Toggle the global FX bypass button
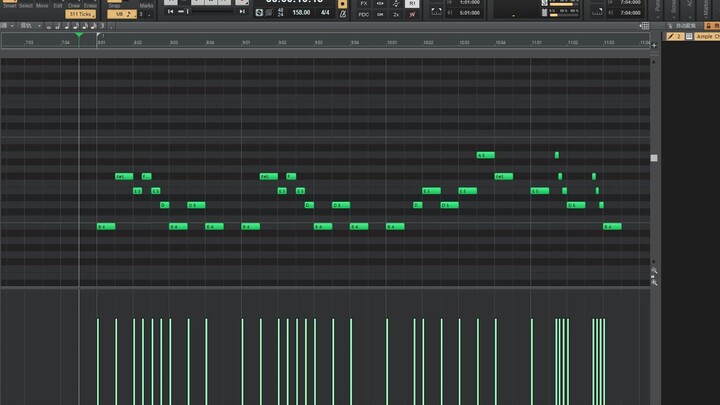The width and height of the screenshot is (720, 405). [x=364, y=3]
